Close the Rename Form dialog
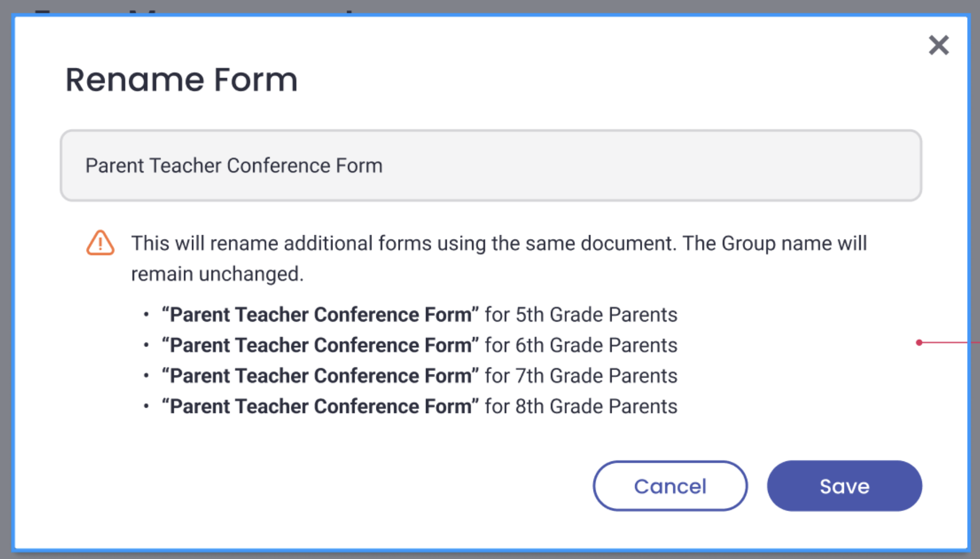 938,45
